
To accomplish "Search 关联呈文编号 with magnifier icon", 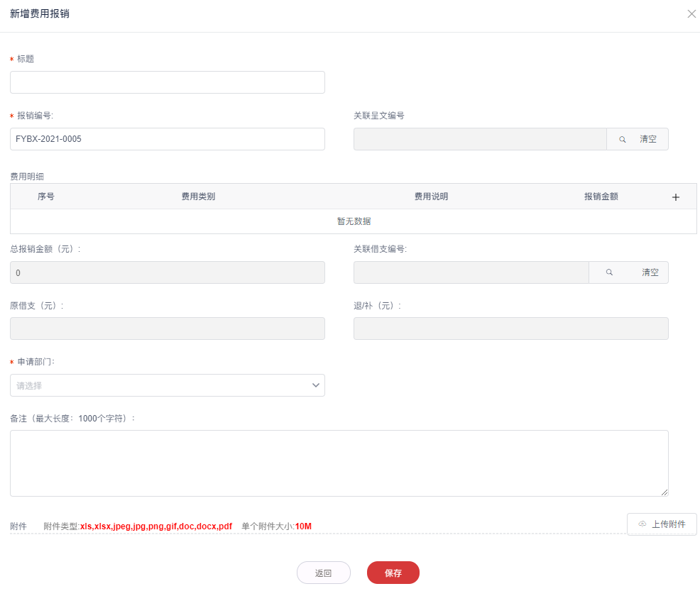I will pos(622,139).
